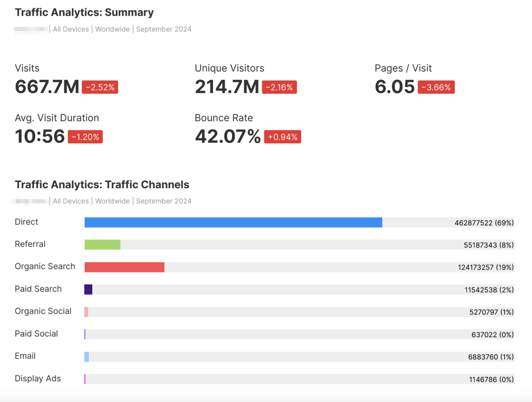Open the Worldwide location filter
The image size is (532, 402).
(112, 29)
